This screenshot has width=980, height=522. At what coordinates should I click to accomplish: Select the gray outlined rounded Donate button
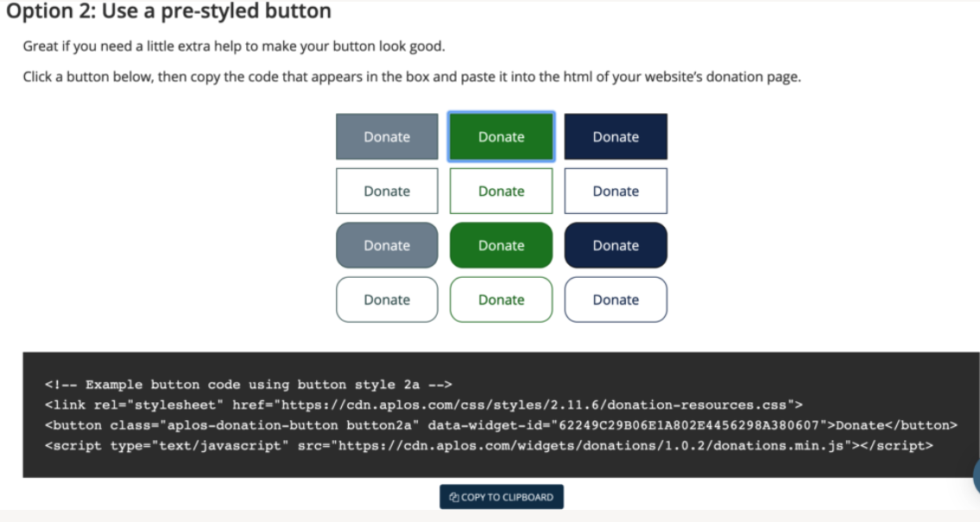point(387,299)
